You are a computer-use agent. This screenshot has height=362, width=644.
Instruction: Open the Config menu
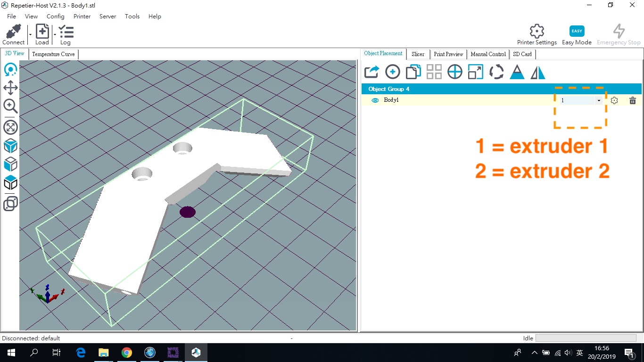point(56,16)
